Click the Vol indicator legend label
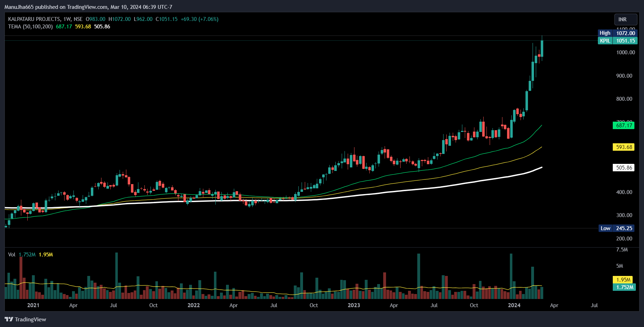Viewport: 644px width, 327px height. [x=12, y=255]
